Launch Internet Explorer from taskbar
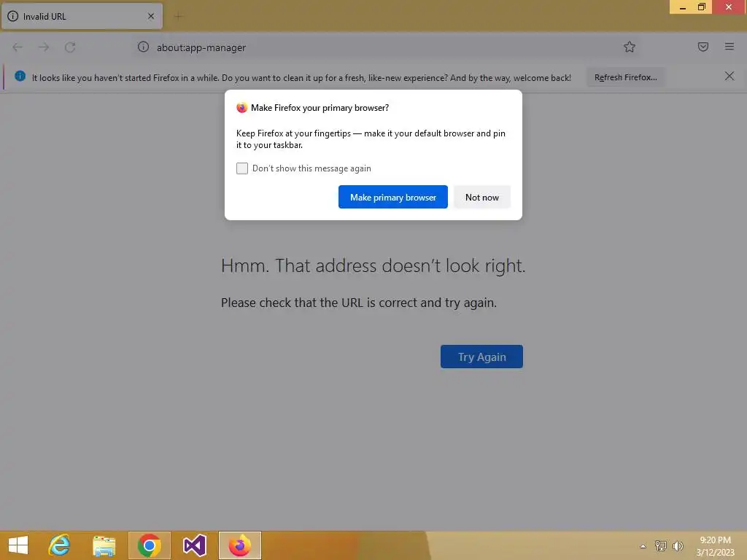The image size is (747, 560). point(60,545)
